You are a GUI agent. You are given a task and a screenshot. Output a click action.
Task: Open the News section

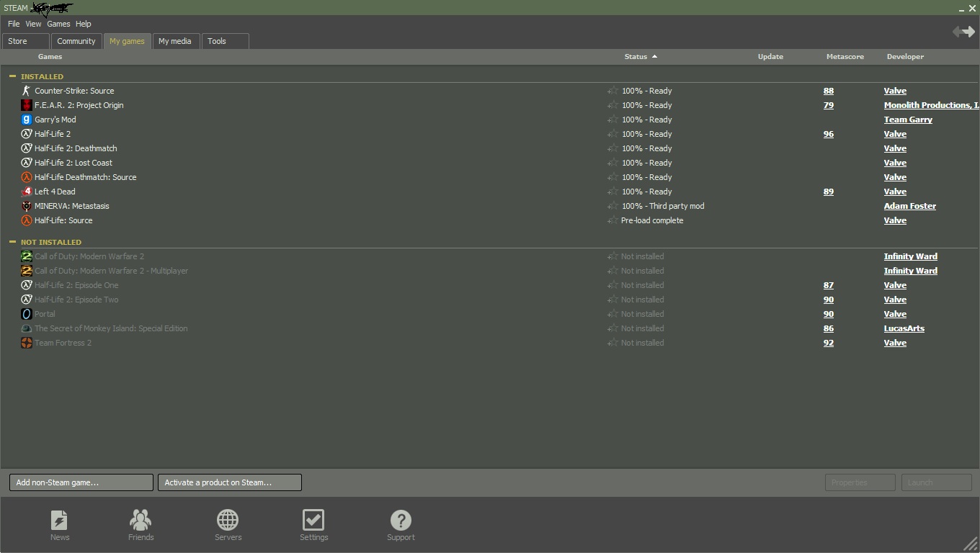[x=60, y=525]
